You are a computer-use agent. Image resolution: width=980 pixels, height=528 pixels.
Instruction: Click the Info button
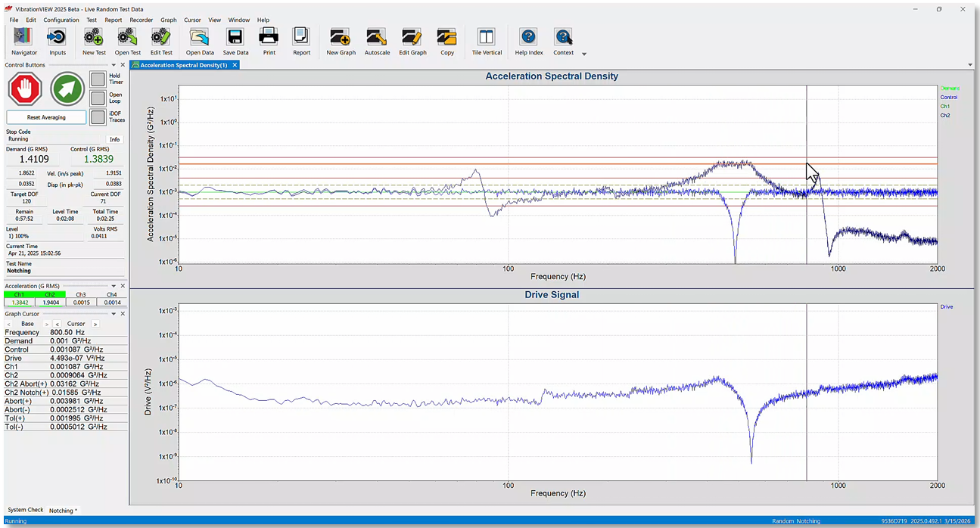(x=114, y=139)
